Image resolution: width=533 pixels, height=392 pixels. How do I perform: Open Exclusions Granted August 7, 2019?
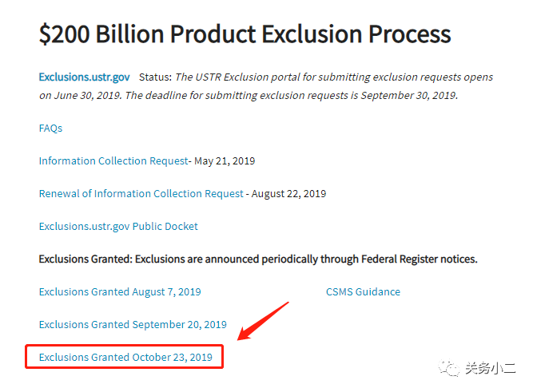point(120,291)
